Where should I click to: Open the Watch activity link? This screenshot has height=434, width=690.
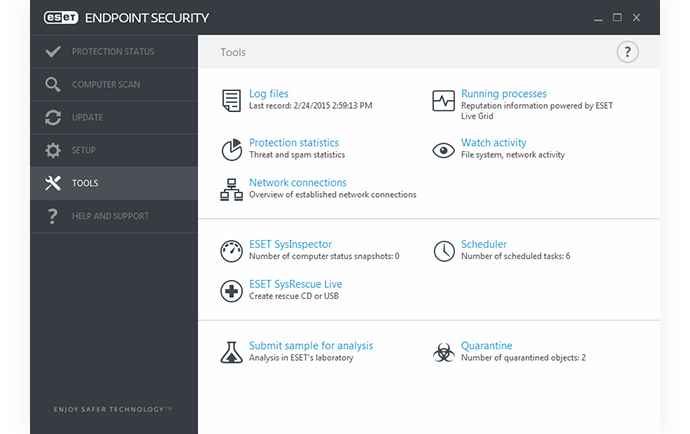click(494, 143)
